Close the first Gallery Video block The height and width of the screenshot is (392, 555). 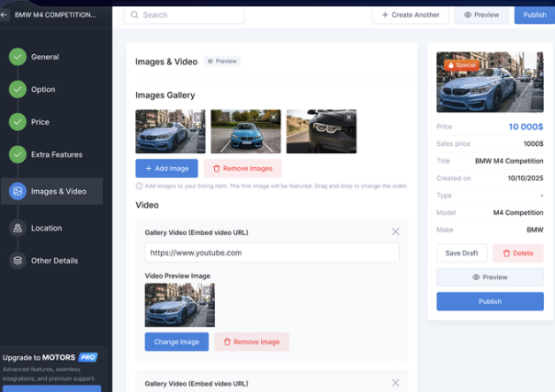click(395, 231)
